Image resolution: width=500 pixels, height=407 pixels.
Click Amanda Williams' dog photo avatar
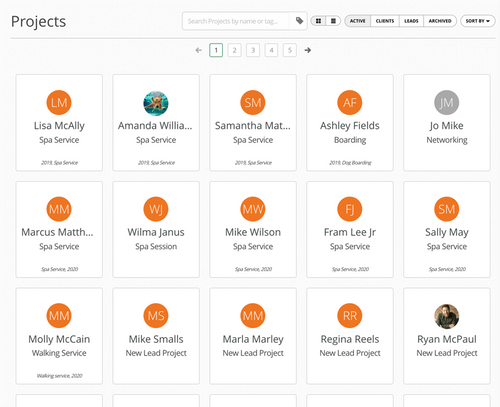click(156, 103)
